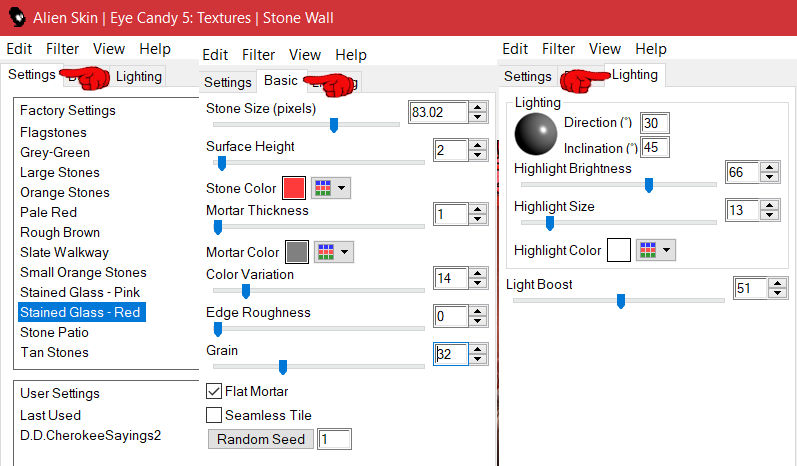Click the Direction degrees field
The width and height of the screenshot is (797, 466).
(654, 123)
